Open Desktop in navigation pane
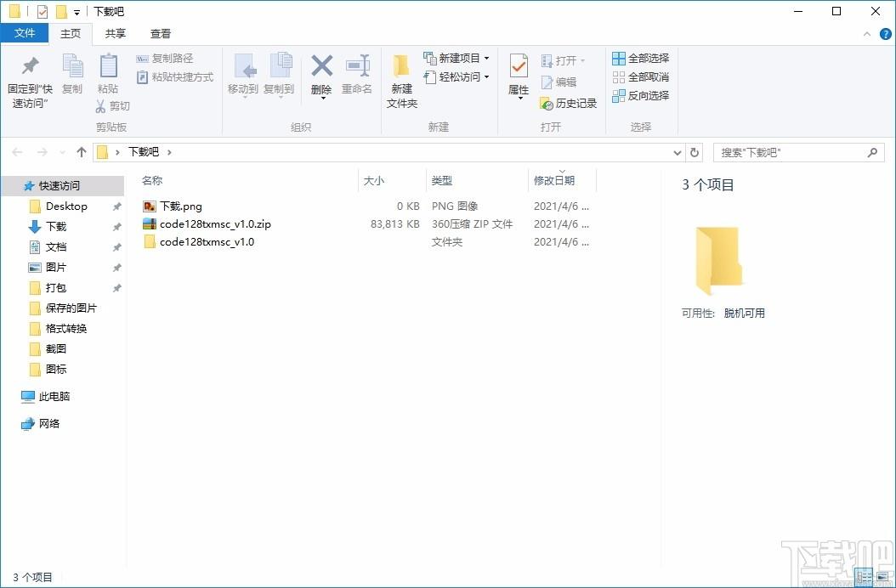Viewport: 896px width, 588px height. tap(66, 206)
